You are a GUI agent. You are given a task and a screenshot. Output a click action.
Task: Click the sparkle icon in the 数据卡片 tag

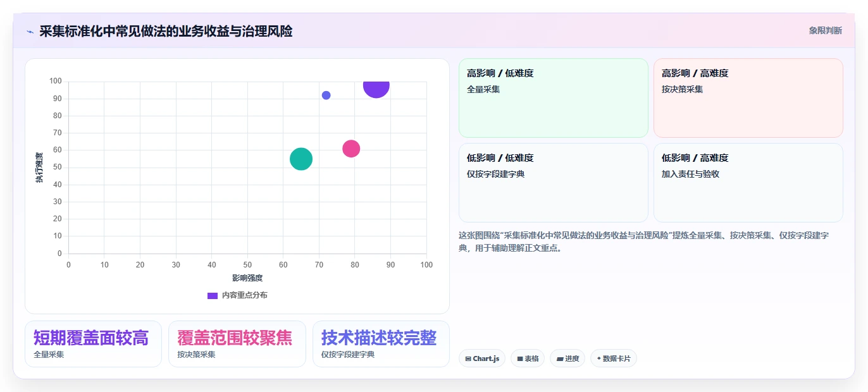tap(599, 358)
